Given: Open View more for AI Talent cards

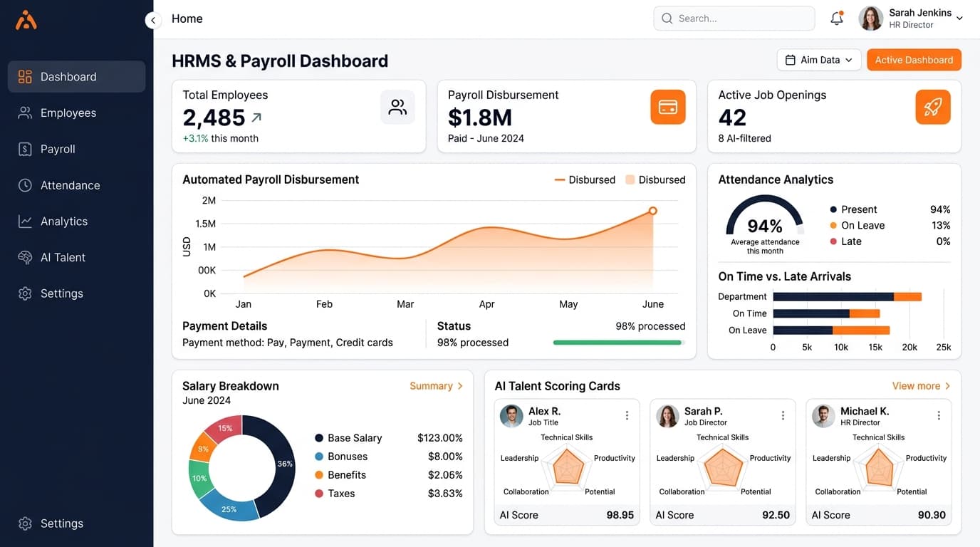Looking at the screenshot, I should click(921, 386).
